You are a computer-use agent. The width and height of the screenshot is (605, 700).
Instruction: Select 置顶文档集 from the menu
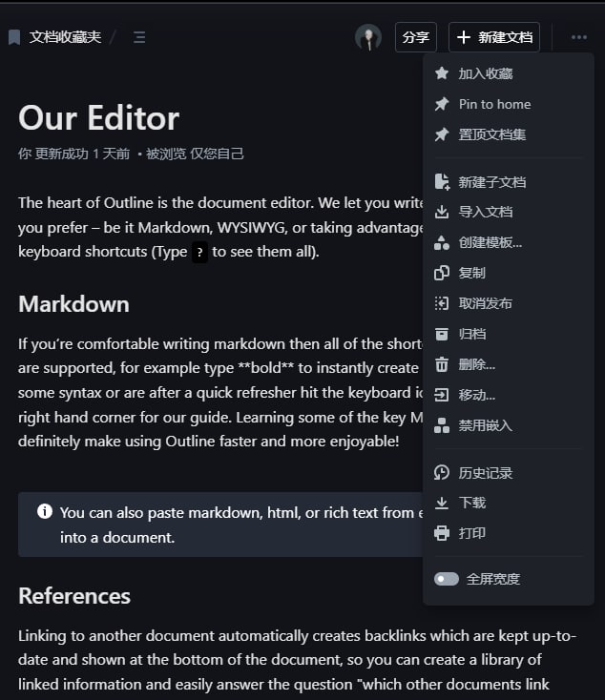pos(492,134)
